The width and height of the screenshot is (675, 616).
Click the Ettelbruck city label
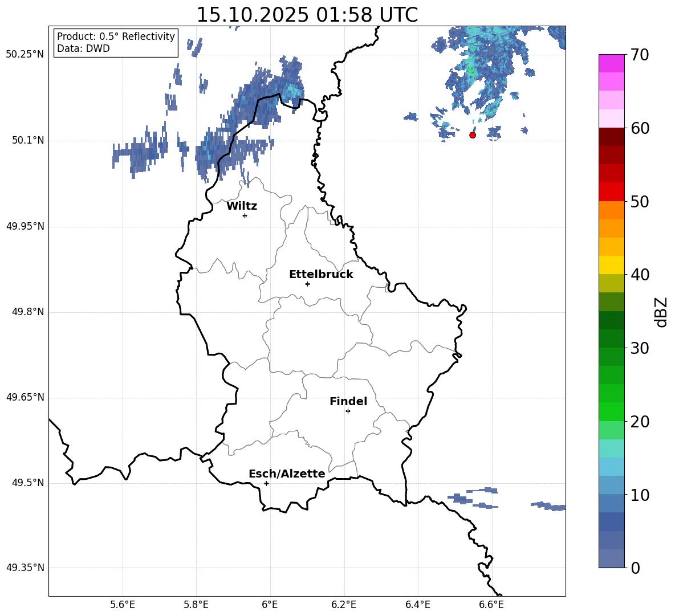coord(321,275)
